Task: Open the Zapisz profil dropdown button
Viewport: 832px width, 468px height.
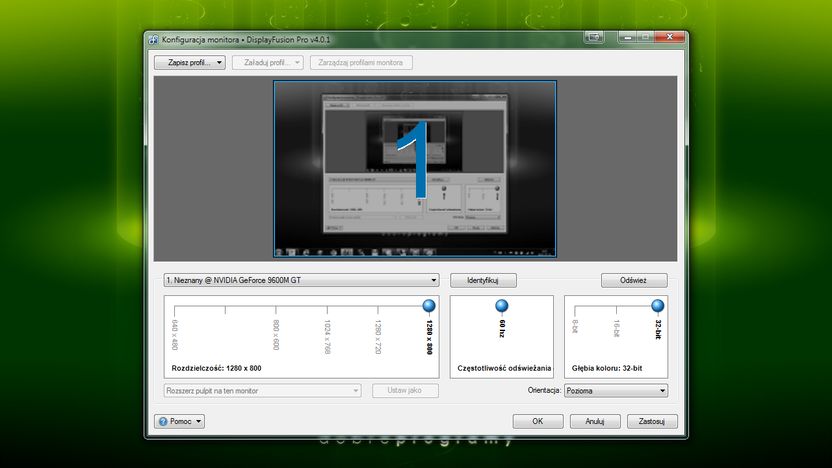Action: tap(190, 63)
